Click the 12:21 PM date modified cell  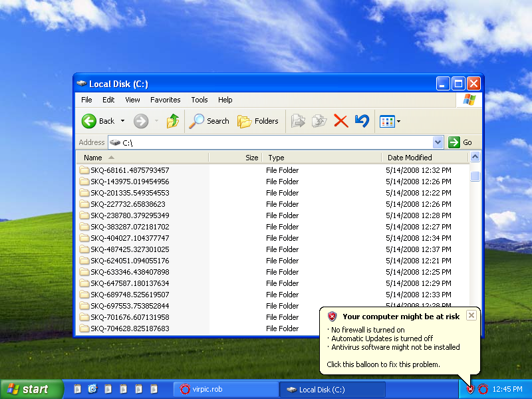[418, 261]
